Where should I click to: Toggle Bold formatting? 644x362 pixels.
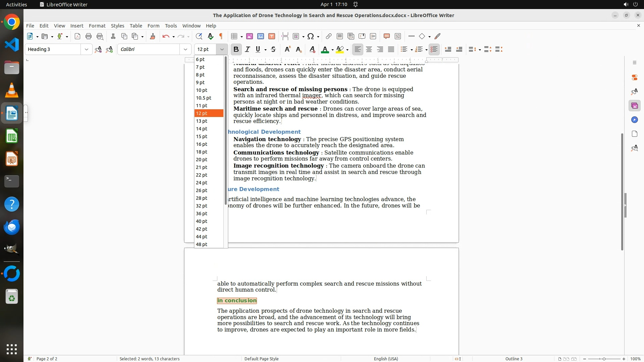tap(236, 49)
